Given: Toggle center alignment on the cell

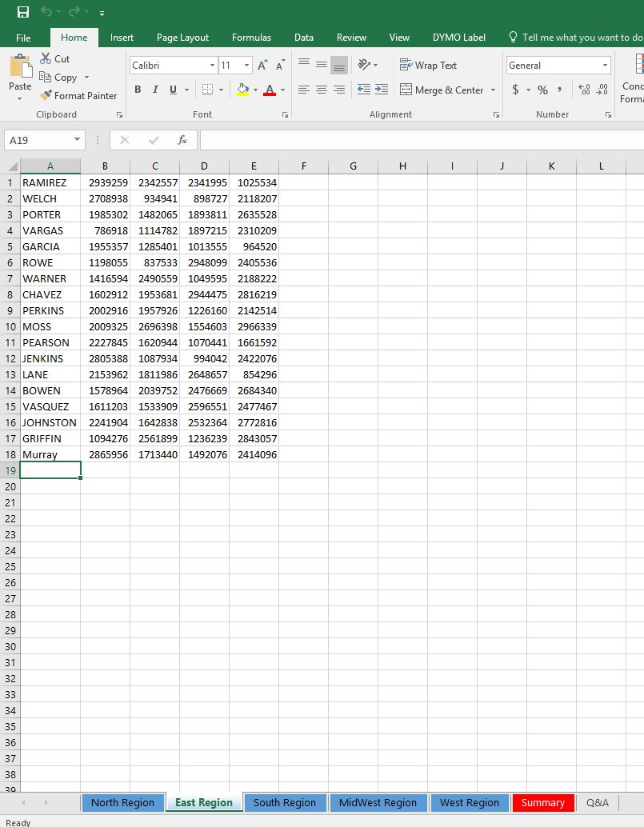Looking at the screenshot, I should 321,90.
